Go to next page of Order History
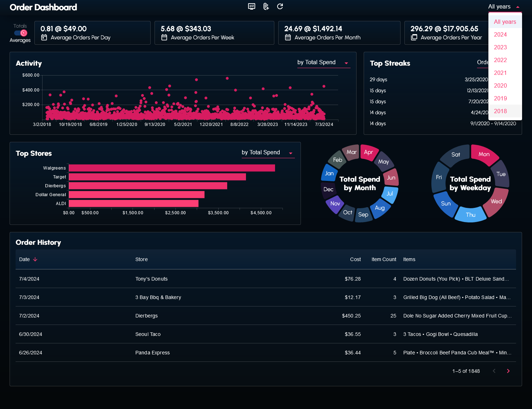This screenshot has width=532, height=409. [508, 371]
